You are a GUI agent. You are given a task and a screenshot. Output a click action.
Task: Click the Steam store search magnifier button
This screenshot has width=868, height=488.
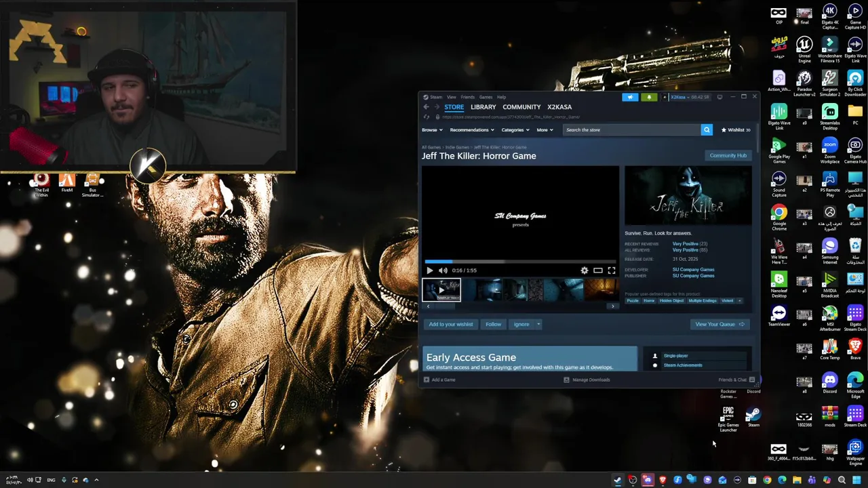pos(707,129)
